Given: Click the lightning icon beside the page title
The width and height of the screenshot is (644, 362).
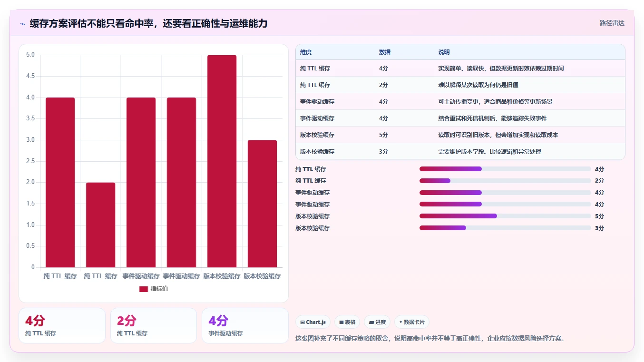Looking at the screenshot, I should (x=23, y=23).
